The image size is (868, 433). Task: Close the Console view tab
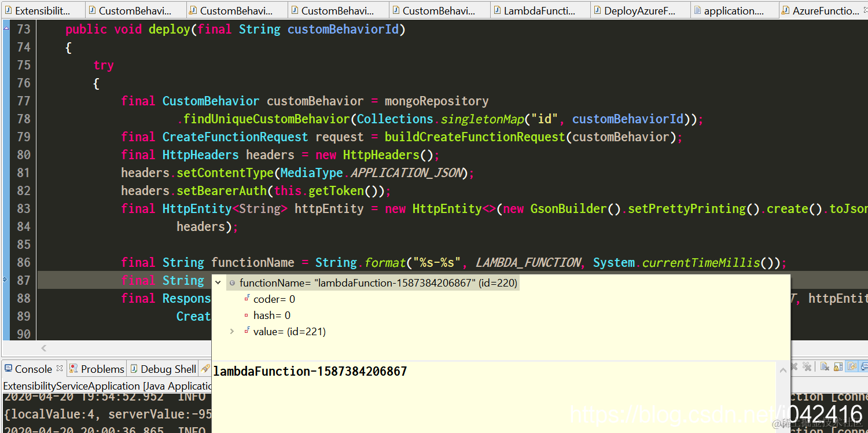60,368
